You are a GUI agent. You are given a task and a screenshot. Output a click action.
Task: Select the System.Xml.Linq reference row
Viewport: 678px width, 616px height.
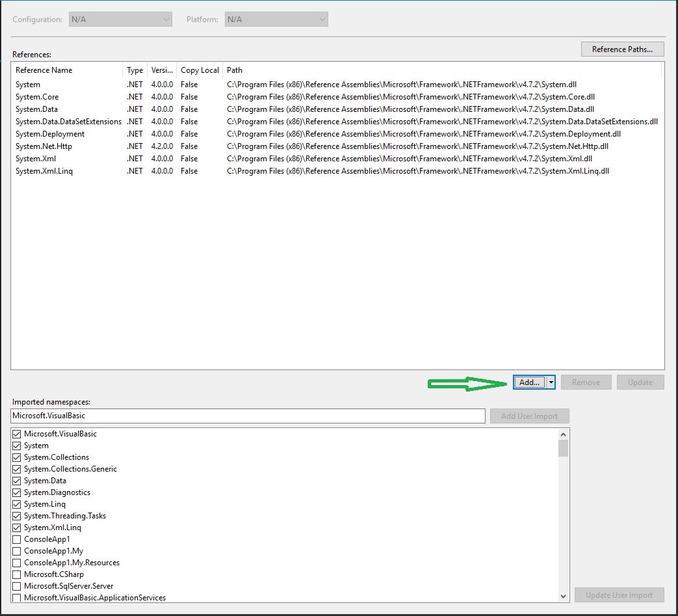337,171
